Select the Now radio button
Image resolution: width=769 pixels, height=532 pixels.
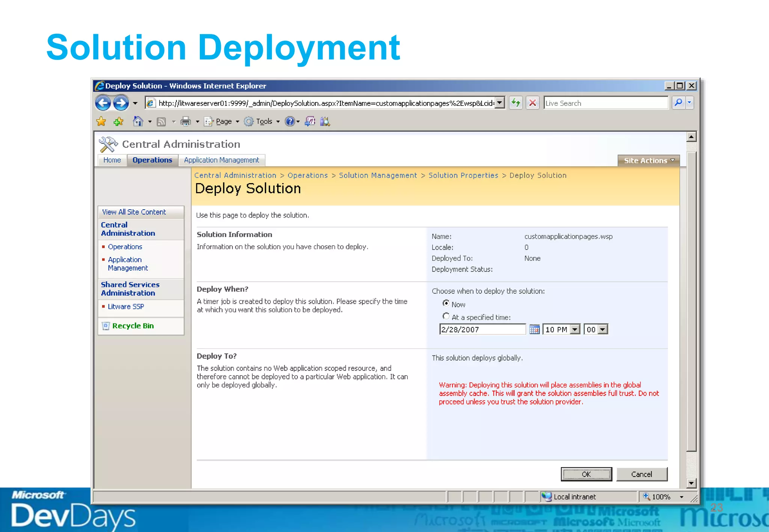[x=446, y=303]
